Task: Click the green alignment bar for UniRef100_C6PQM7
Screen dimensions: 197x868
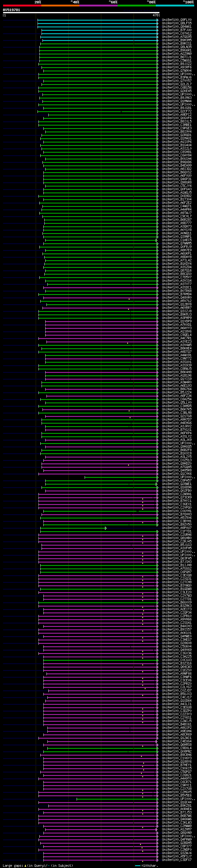Action: point(99,572)
